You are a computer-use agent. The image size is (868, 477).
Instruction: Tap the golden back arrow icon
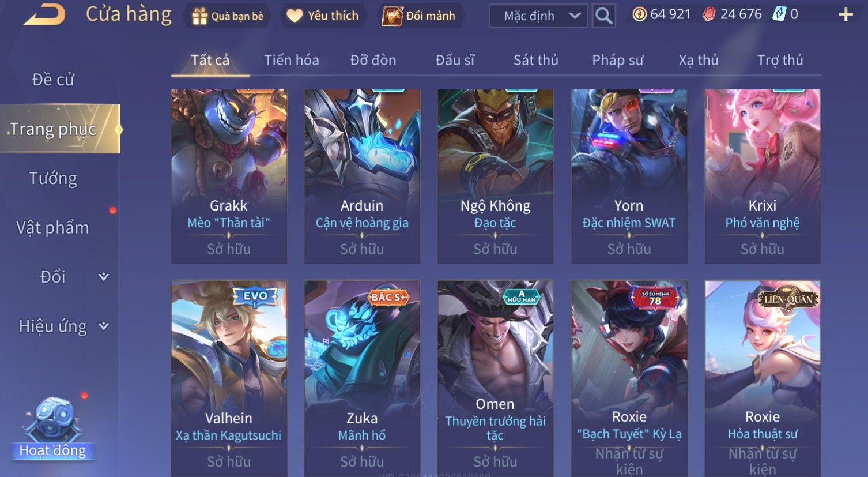pos(44,14)
